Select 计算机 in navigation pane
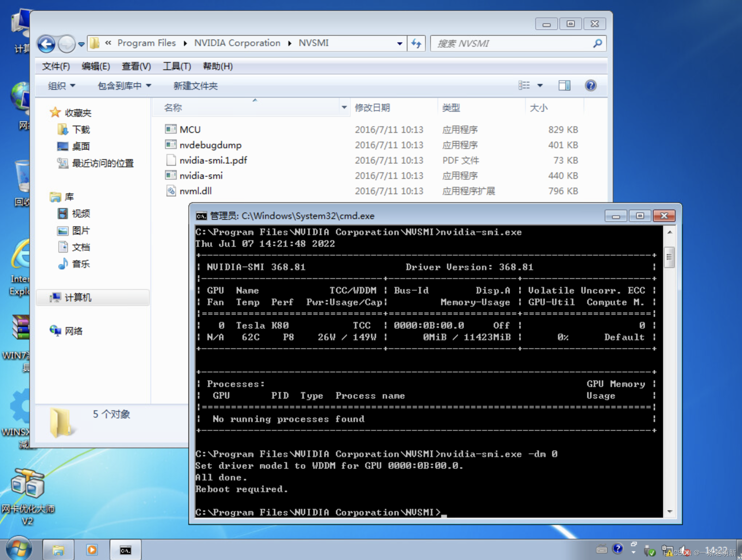Image resolution: width=742 pixels, height=560 pixels. pos(78,298)
